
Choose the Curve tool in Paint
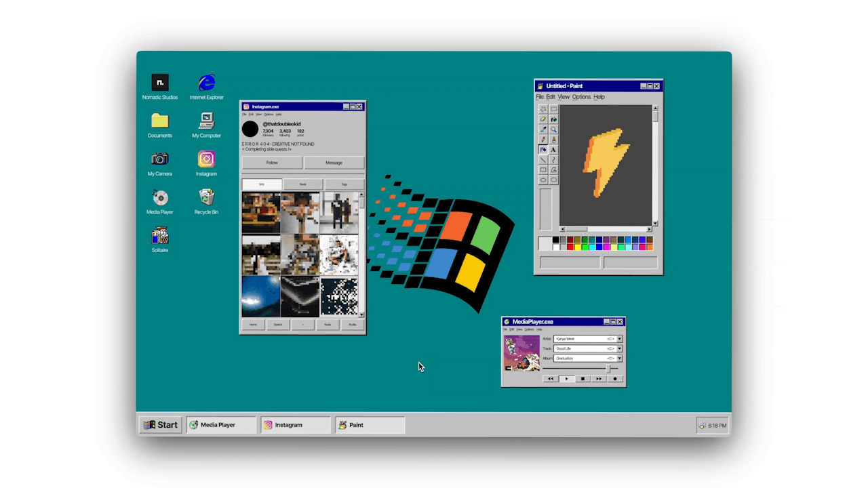pos(554,159)
